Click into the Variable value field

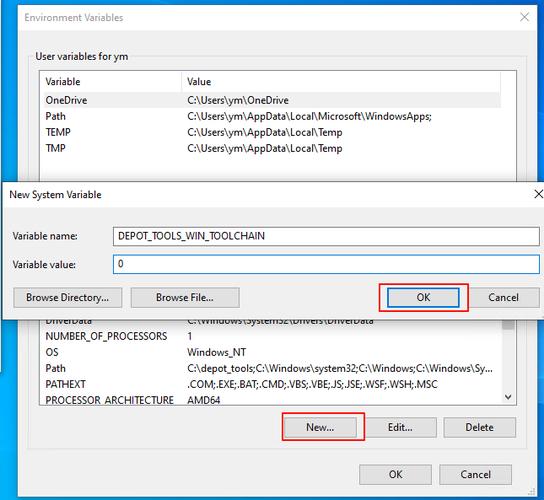coord(326,264)
